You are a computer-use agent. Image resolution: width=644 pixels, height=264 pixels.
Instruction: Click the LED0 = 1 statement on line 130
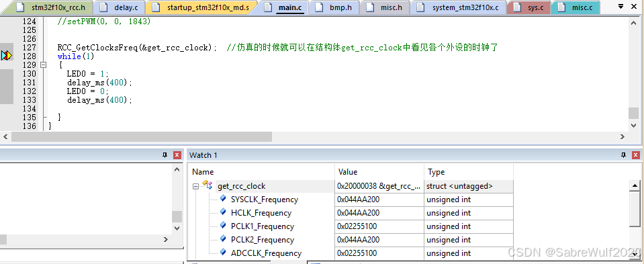pos(88,73)
